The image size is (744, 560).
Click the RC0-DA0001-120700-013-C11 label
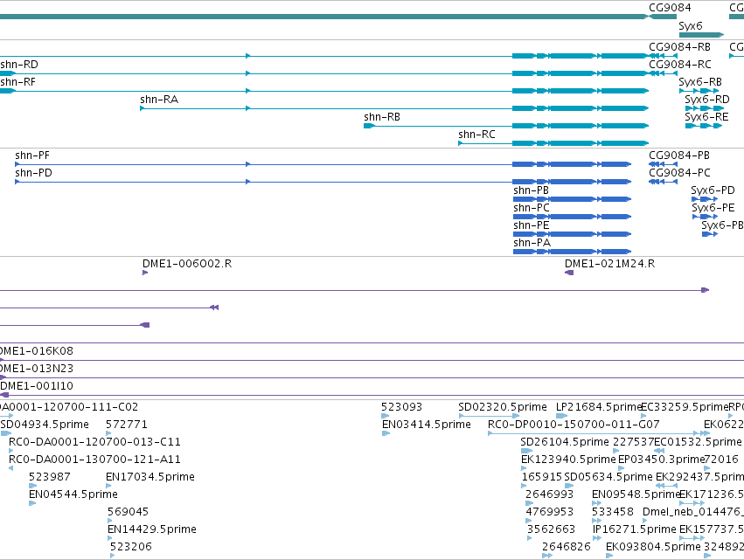95,442
